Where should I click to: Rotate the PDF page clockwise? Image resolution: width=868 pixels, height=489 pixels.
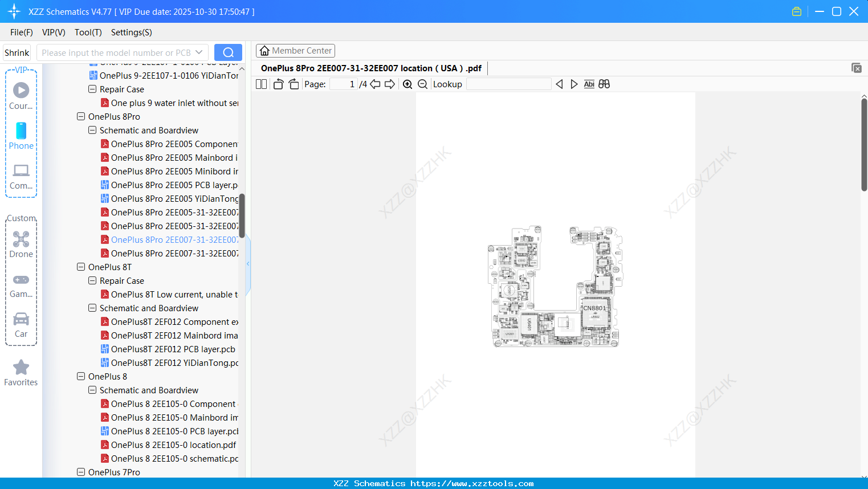(x=294, y=84)
